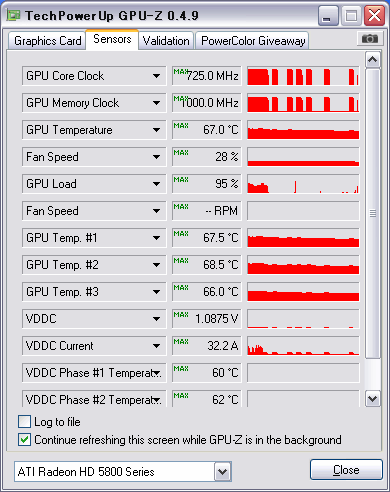Click the 67.0 °C GPU temperature value
Image resolution: width=390 pixels, height=492 pixels.
(207, 130)
